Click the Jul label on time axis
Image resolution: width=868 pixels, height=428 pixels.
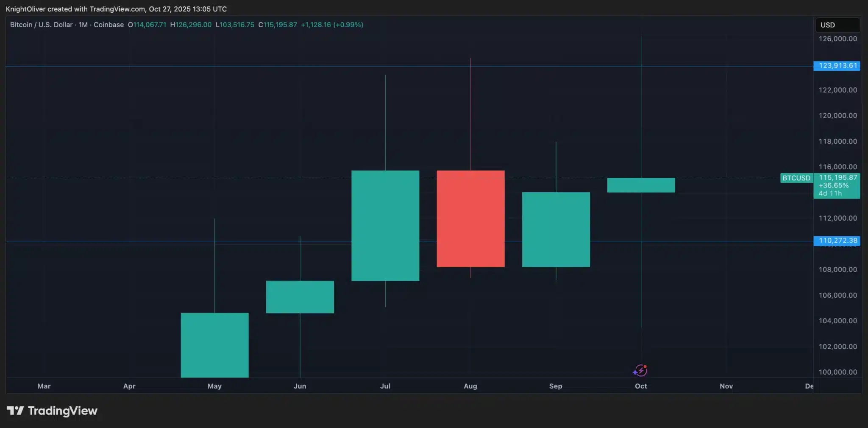pos(385,386)
